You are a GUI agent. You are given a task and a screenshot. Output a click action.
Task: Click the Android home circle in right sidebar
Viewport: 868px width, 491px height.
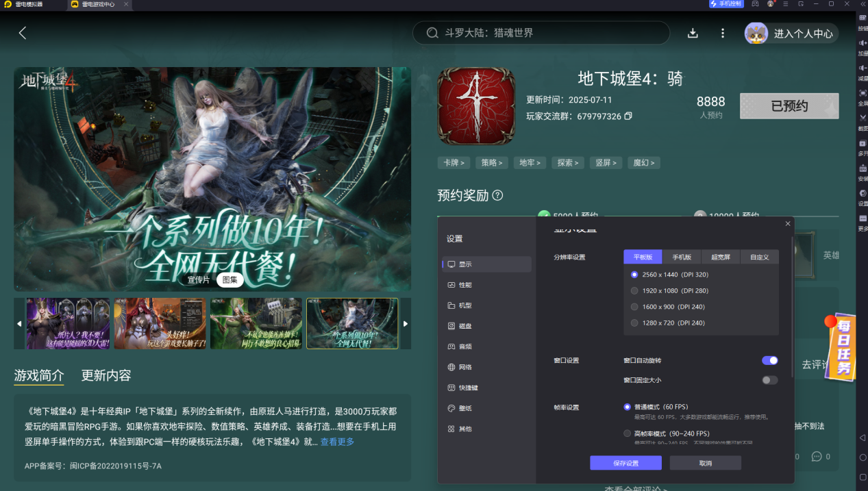click(x=863, y=457)
